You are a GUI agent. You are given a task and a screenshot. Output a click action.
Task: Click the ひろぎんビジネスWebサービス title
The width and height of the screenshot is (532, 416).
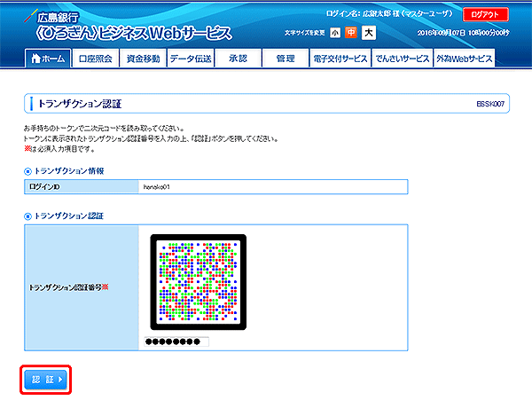click(134, 33)
